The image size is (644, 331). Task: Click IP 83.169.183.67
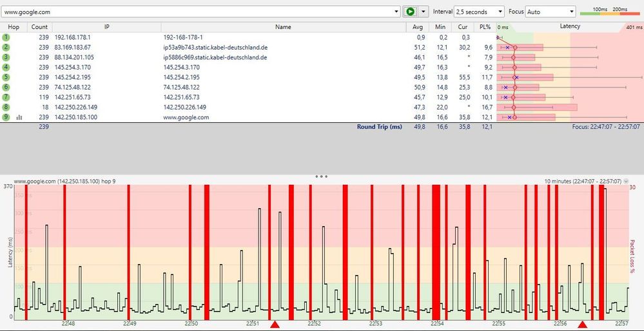(72, 47)
